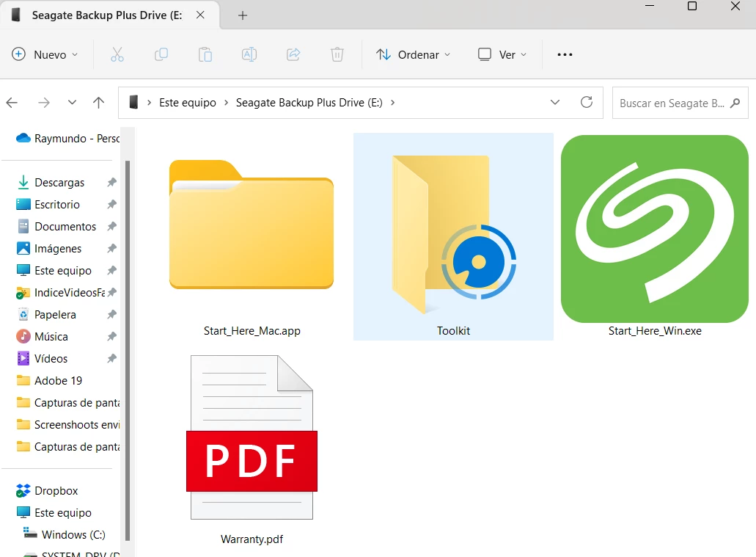Image resolution: width=756 pixels, height=557 pixels.
Task: Click the pin icon next to Descargas
Action: pos(112,183)
